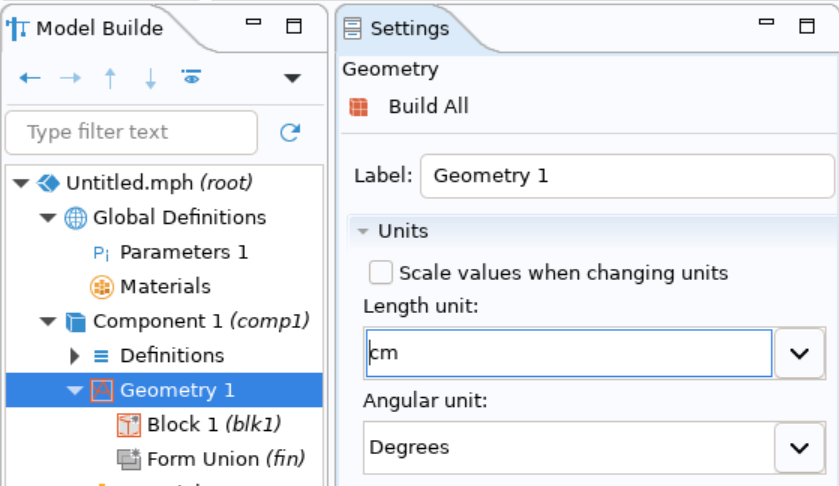Collapse the Global Definitions node

point(48,217)
